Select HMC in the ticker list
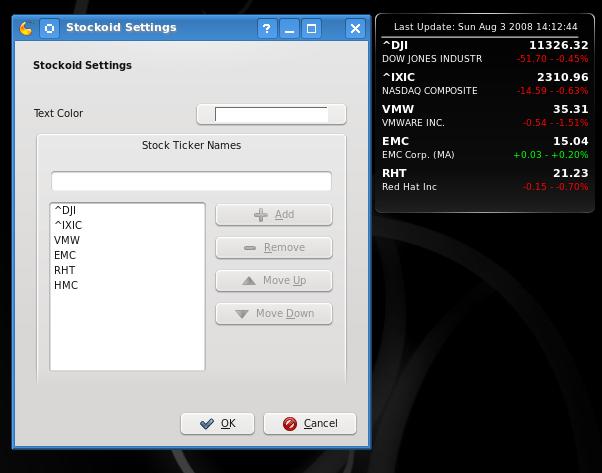Image resolution: width=602 pixels, height=473 pixels. point(127,285)
